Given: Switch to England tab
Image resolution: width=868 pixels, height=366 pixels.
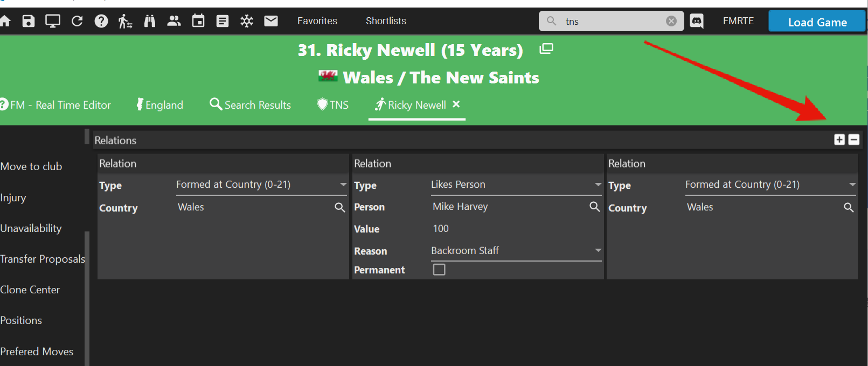Looking at the screenshot, I should (x=160, y=105).
